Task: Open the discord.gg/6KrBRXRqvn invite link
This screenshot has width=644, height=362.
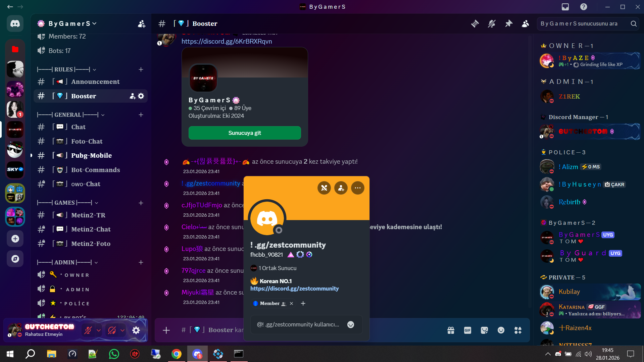Action: tap(227, 41)
